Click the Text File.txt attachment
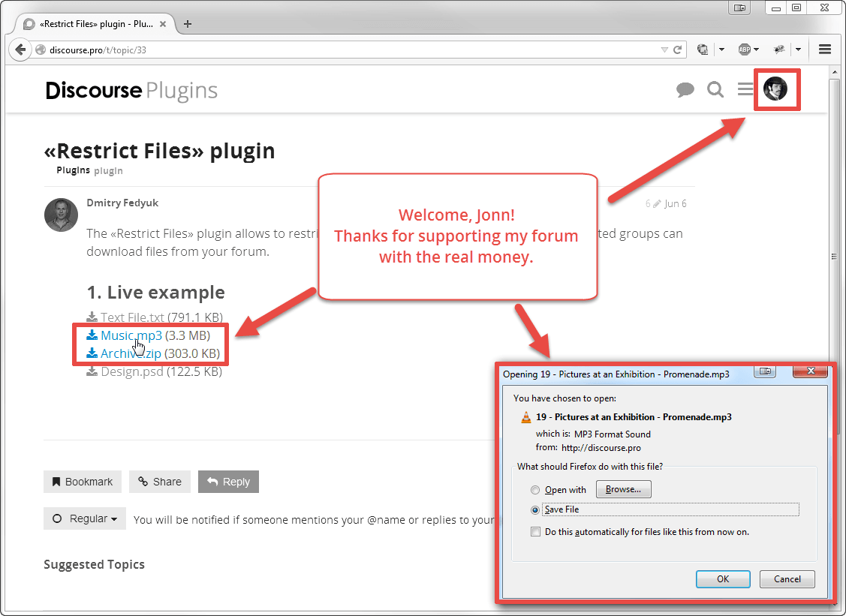Image resolution: width=846 pixels, height=616 pixels. (x=132, y=317)
